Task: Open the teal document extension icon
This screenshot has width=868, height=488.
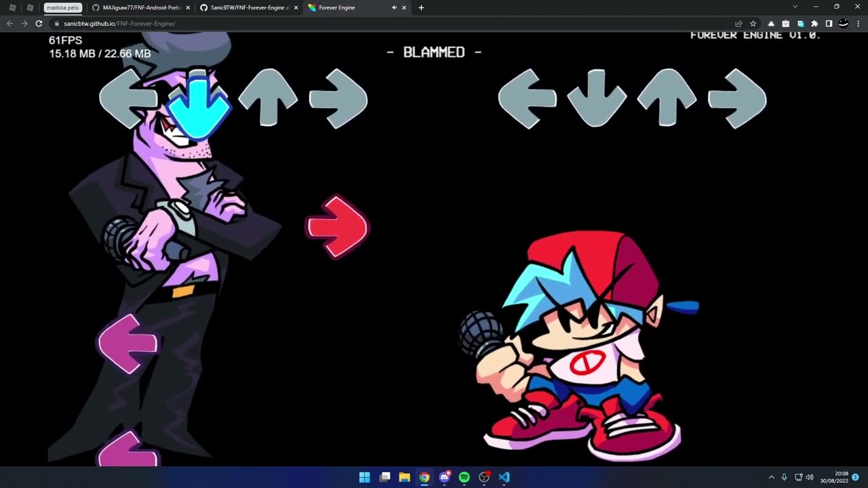Action: tap(800, 24)
